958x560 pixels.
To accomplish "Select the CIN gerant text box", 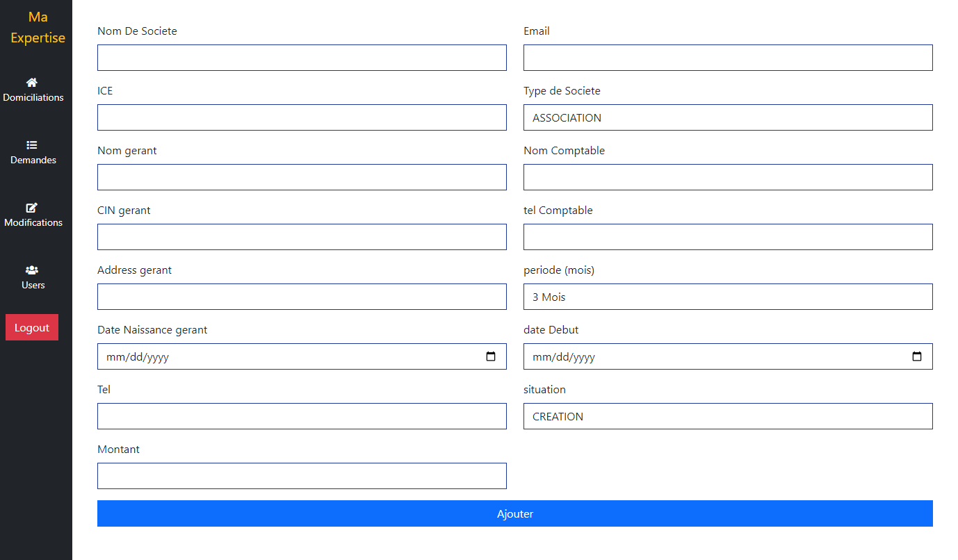I will (302, 237).
